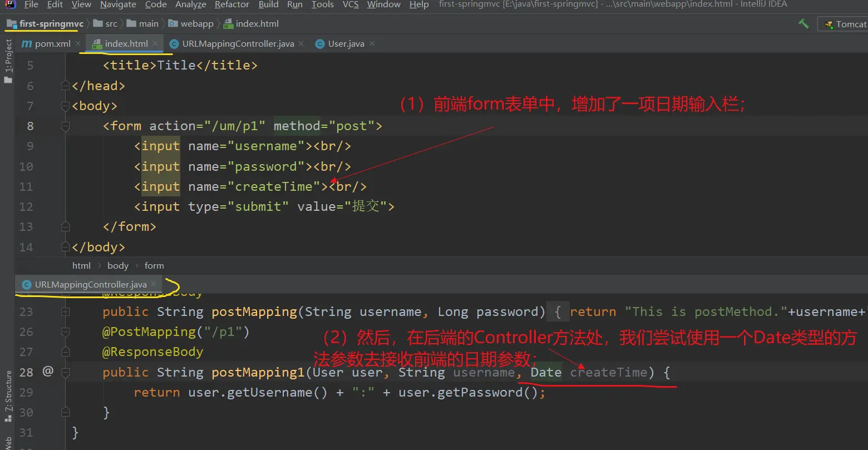Image resolution: width=868 pixels, height=450 pixels.
Task: Collapse the body tag fold on line 7
Action: coord(66,106)
